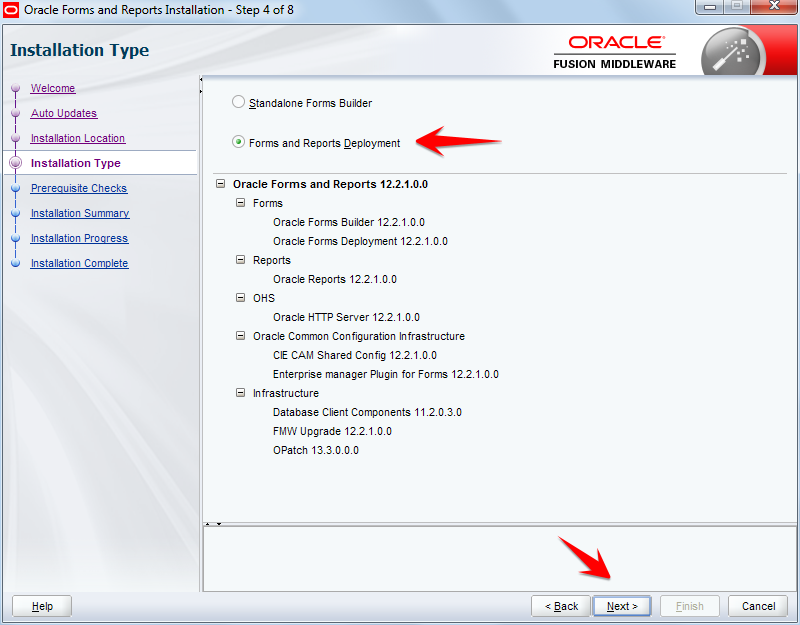This screenshot has width=800, height=625.
Task: Click Oracle HTTP Server 12.2.1.0.0 entry
Action: tap(346, 317)
